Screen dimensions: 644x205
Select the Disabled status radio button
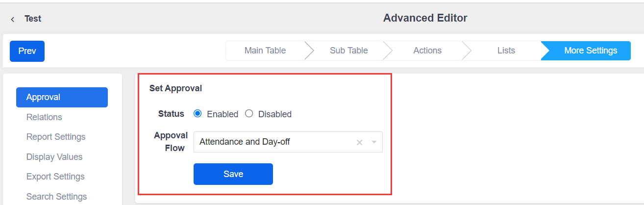tap(249, 114)
